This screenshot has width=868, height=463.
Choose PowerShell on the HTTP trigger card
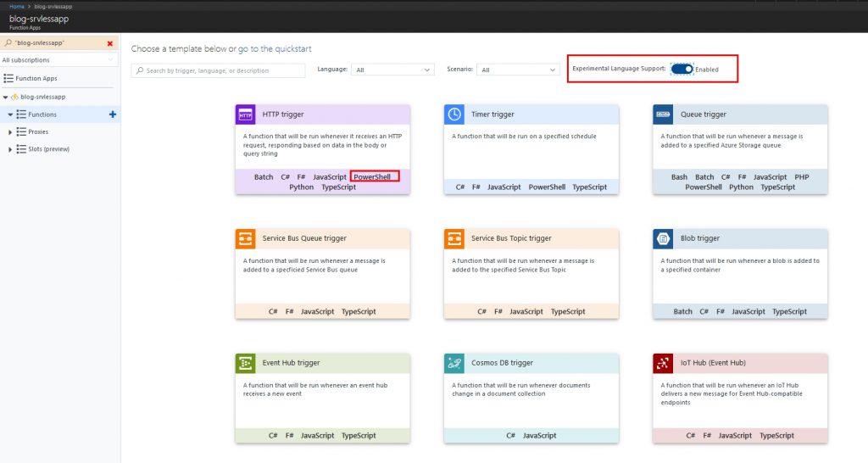click(x=372, y=177)
